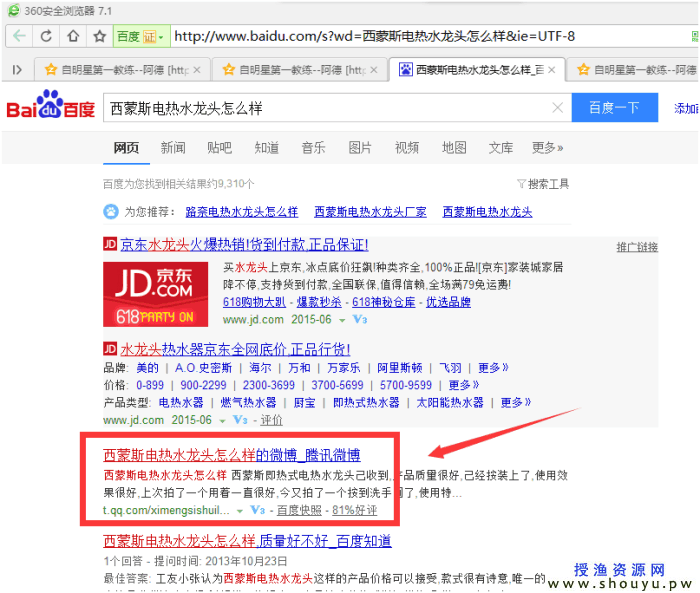Expand 更多» in the 产品类型 row

(516, 403)
